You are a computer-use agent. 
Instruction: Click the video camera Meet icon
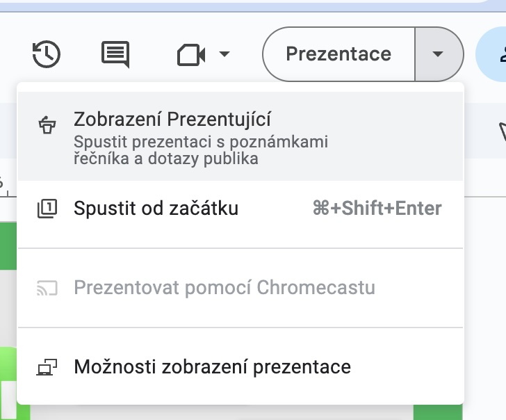tap(191, 54)
